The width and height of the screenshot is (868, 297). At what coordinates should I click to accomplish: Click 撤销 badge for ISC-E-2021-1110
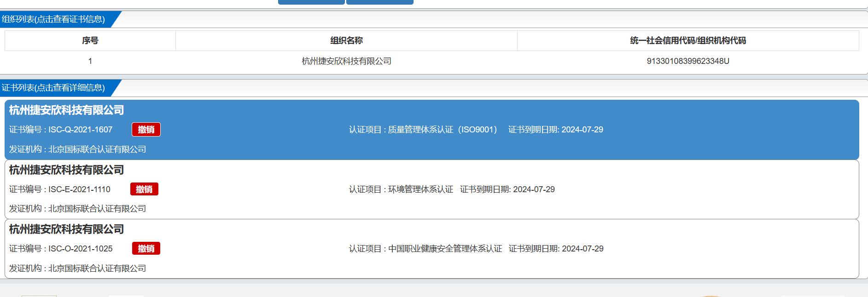(144, 189)
